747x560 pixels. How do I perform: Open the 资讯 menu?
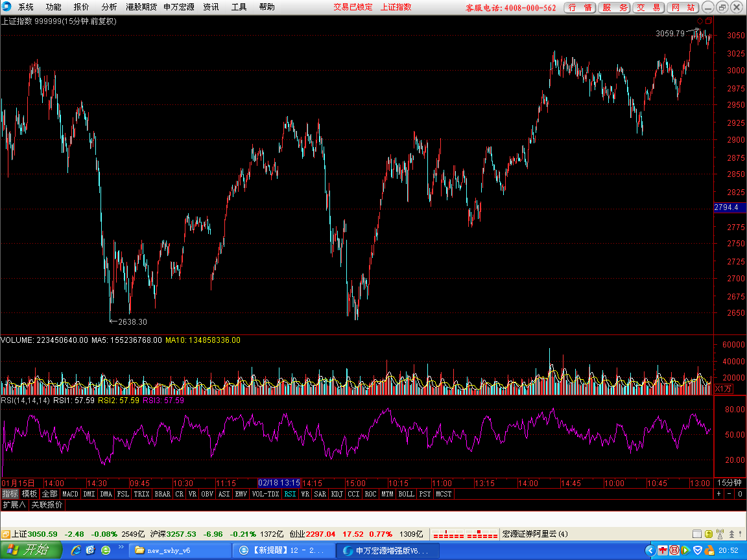pos(211,7)
